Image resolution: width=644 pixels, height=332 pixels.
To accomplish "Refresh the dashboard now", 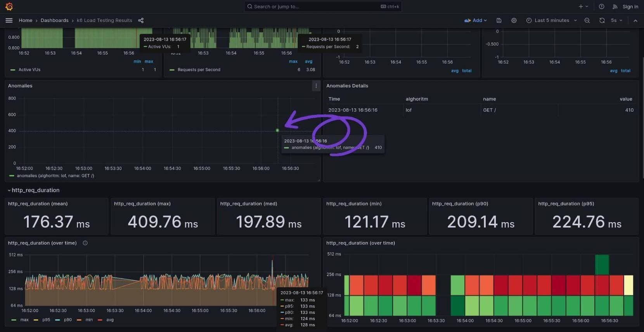I will (x=602, y=20).
